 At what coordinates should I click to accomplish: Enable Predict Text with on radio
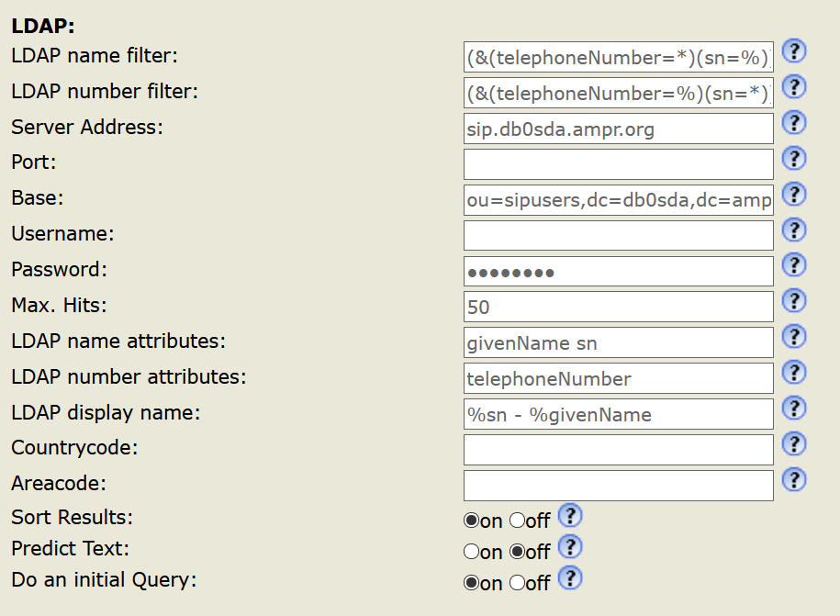(x=471, y=552)
